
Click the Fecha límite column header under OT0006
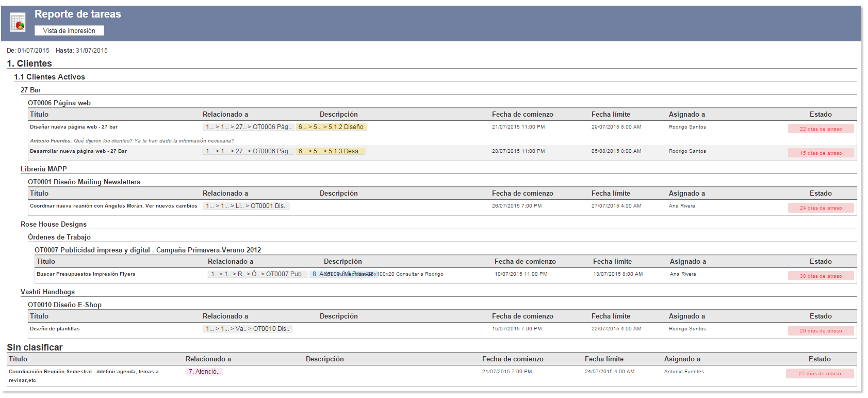pyautogui.click(x=611, y=115)
